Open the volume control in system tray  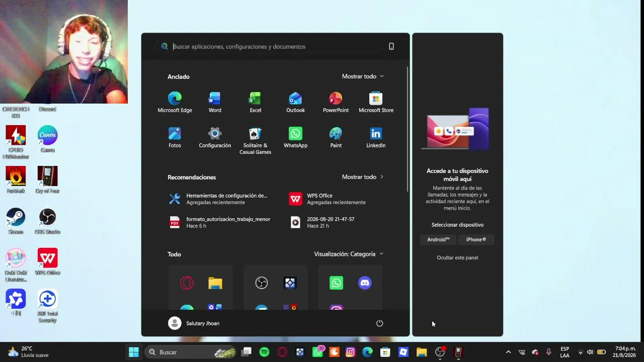point(590,352)
